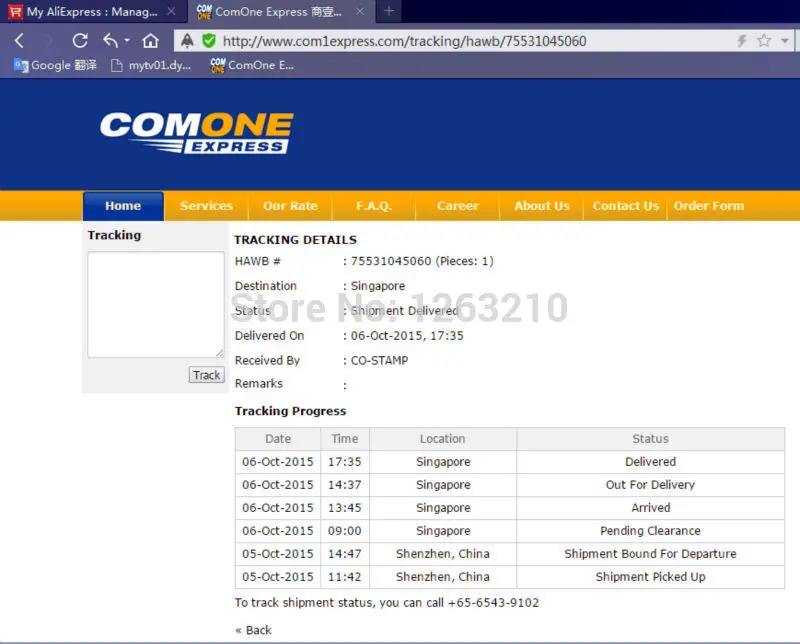Click the rocket speed-mode icon in address bar
The image size is (800, 644).
(187, 41)
